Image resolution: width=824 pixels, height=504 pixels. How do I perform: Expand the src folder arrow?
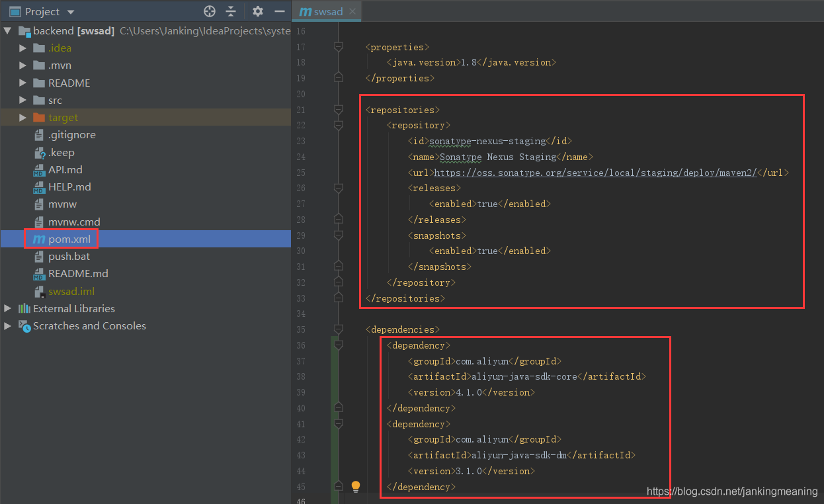pyautogui.click(x=22, y=101)
